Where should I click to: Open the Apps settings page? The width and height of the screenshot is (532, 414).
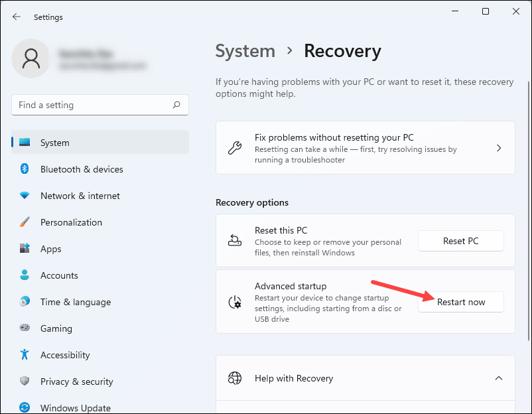click(51, 249)
